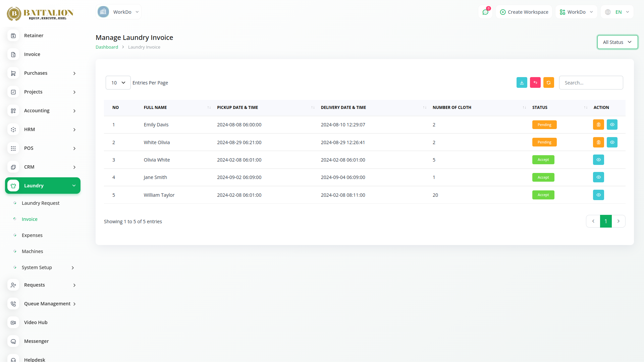Open the Machines submenu item
The width and height of the screenshot is (644, 362).
point(32,251)
